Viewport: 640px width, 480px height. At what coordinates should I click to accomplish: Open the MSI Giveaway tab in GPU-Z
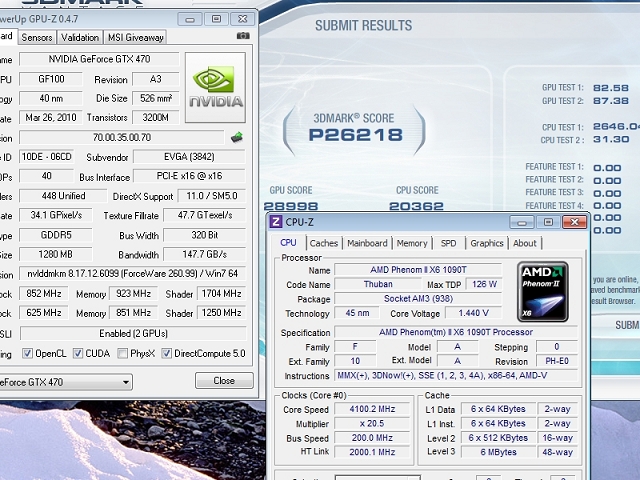[136, 38]
